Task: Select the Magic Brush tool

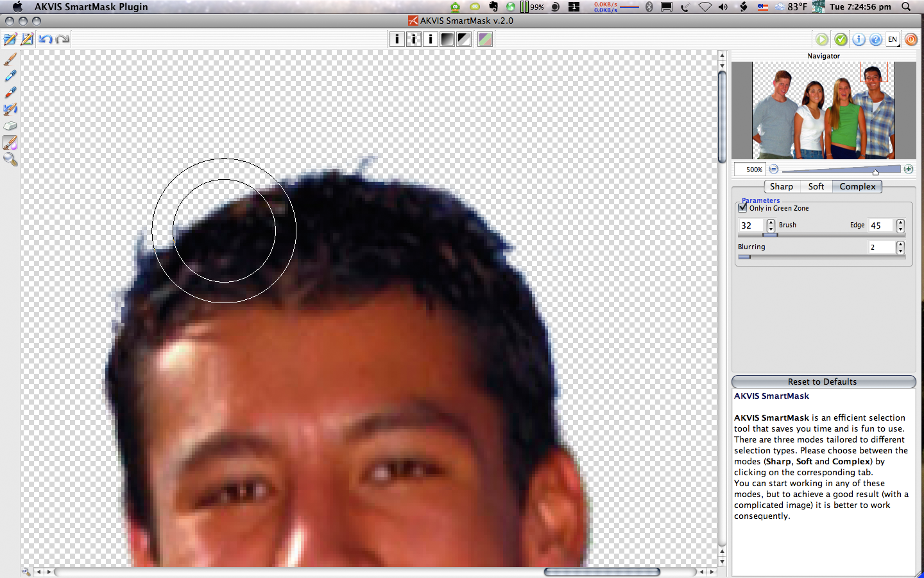Action: tap(10, 143)
